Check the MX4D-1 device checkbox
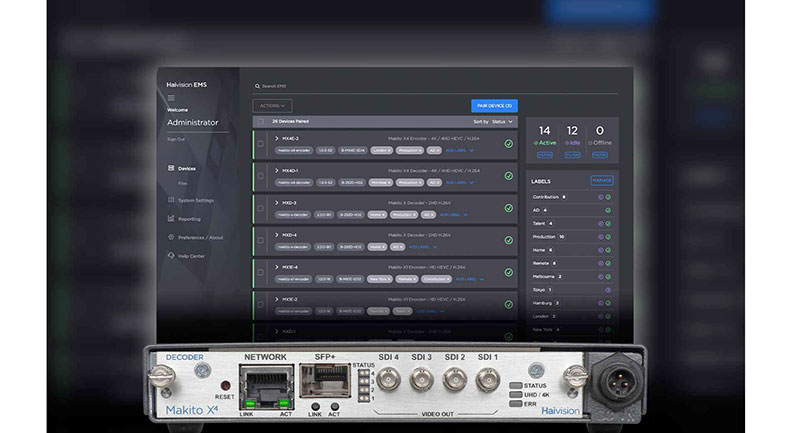800x433 pixels. pyautogui.click(x=260, y=176)
